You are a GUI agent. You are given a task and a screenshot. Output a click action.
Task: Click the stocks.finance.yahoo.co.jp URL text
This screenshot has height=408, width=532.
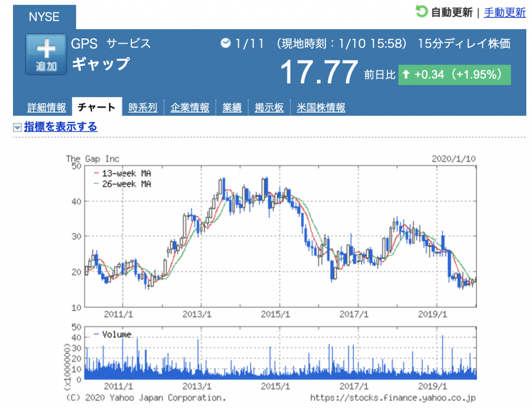(x=393, y=398)
